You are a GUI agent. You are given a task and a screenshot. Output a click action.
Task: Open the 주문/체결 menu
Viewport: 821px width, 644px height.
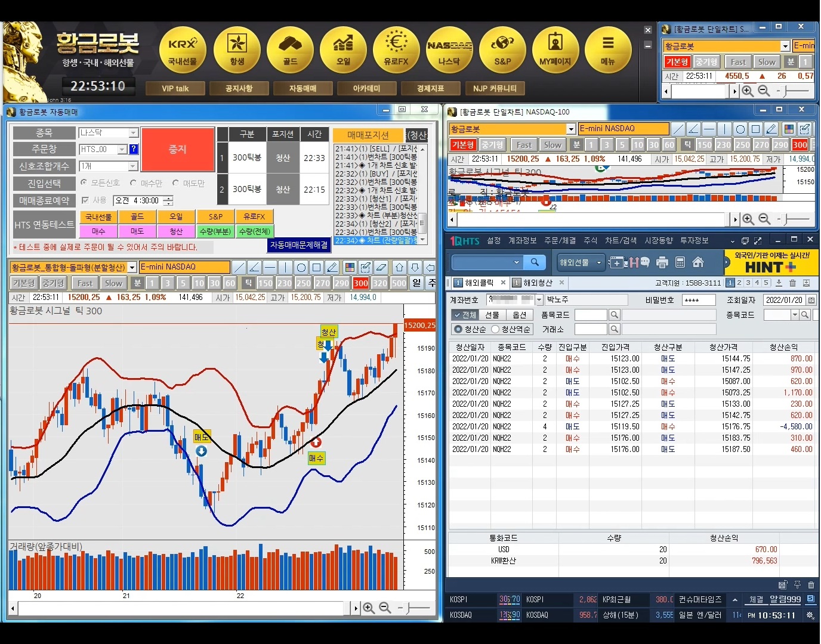pyautogui.click(x=560, y=240)
